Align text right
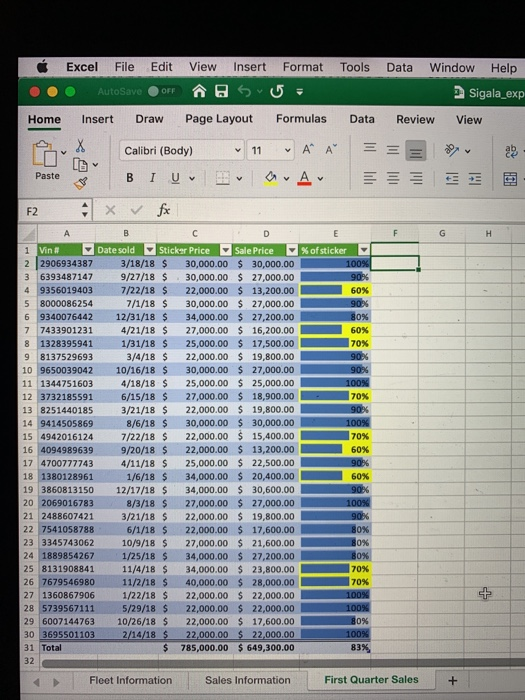 (416, 179)
